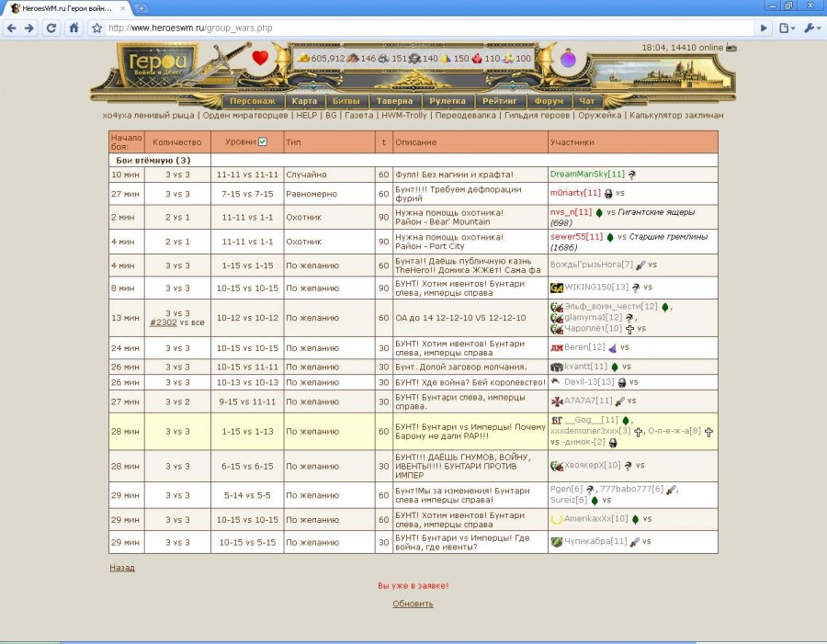Click the 'Вы уже в заявке!' message

[x=413, y=586]
